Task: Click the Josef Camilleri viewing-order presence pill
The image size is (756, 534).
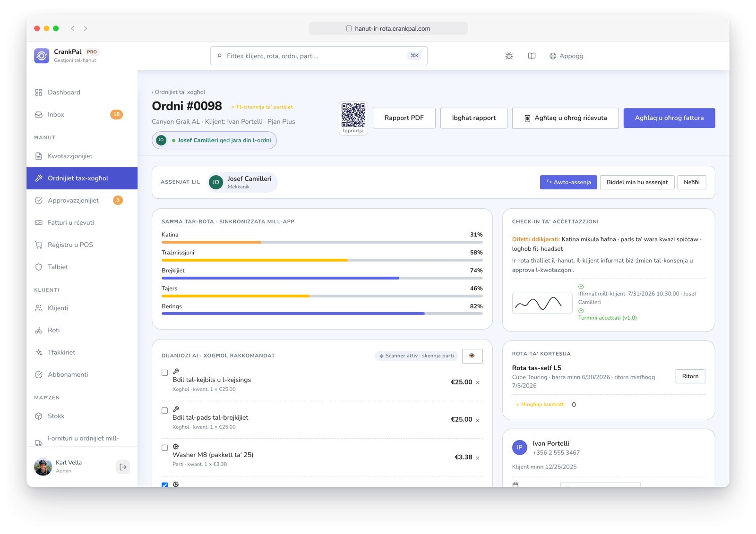Action: [x=214, y=140]
